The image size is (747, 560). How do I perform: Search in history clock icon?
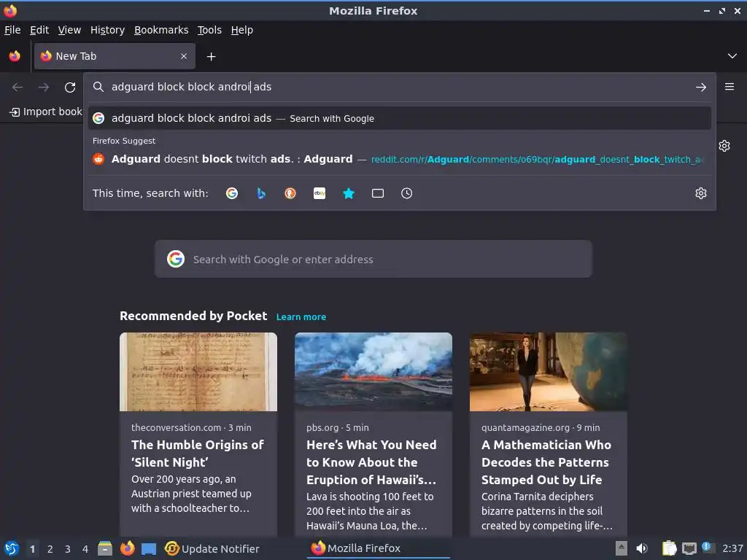point(406,193)
